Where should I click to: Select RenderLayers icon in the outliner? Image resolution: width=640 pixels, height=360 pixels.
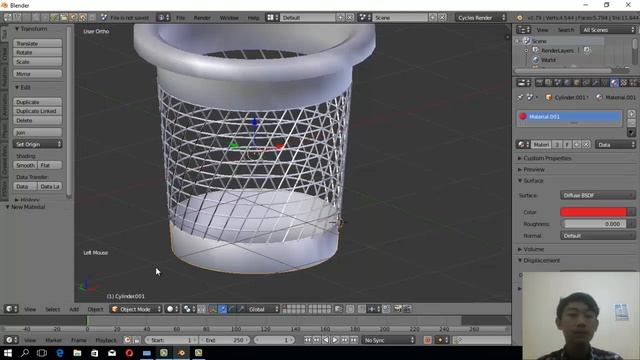point(536,50)
